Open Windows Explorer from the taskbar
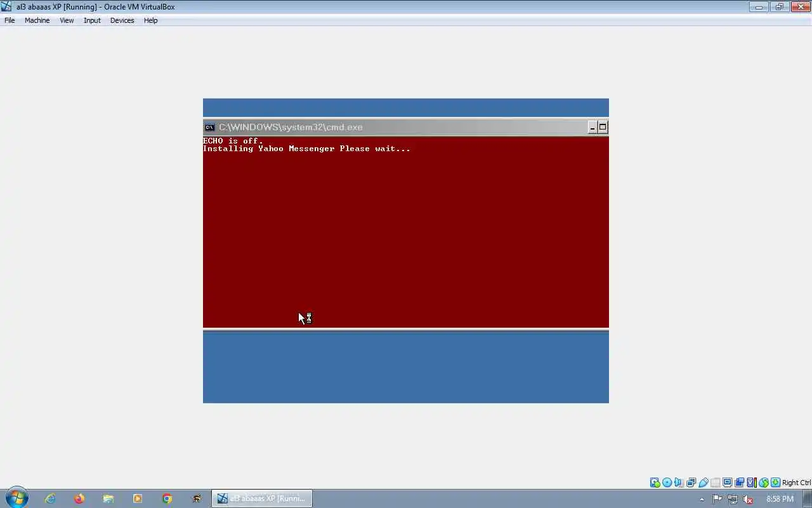The height and width of the screenshot is (508, 812). point(108,498)
